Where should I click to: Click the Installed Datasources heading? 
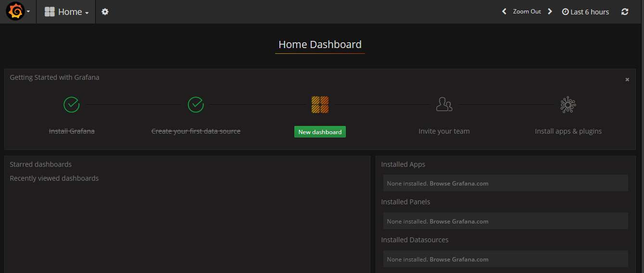pos(415,240)
